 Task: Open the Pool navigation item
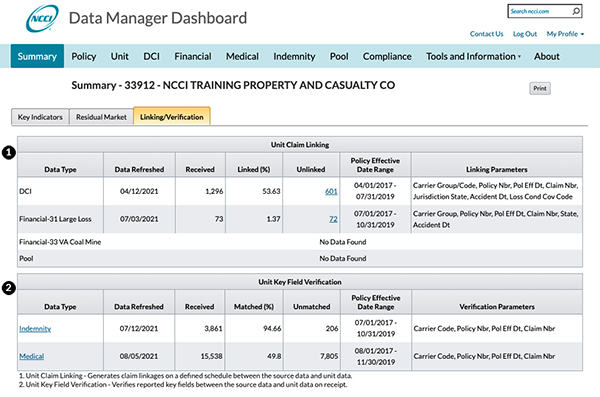tap(339, 56)
